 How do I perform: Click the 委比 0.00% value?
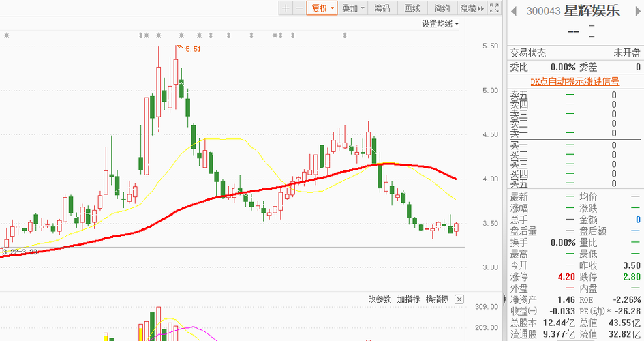tap(563, 67)
